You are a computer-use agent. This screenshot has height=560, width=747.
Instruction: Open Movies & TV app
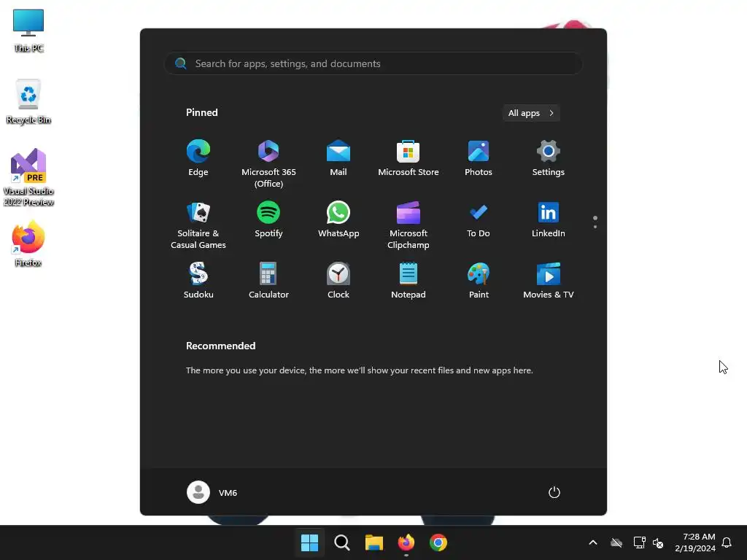click(549, 281)
